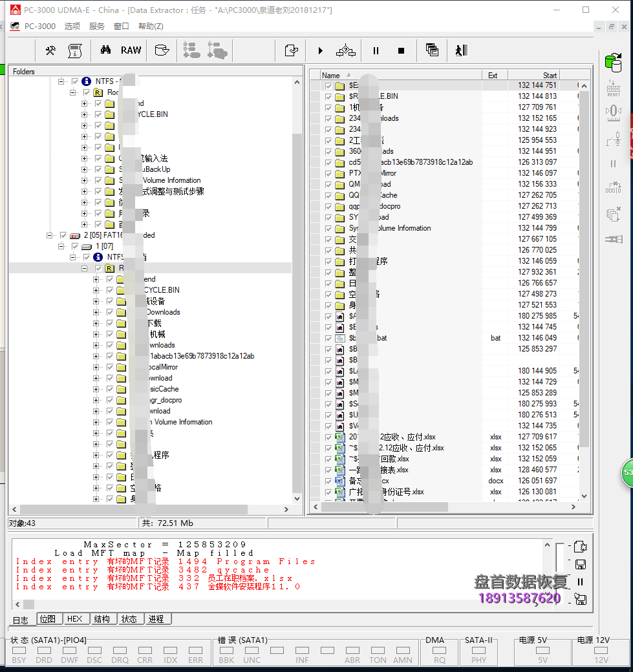Open the 服务 menu
The width and height of the screenshot is (633, 672).
tap(97, 26)
